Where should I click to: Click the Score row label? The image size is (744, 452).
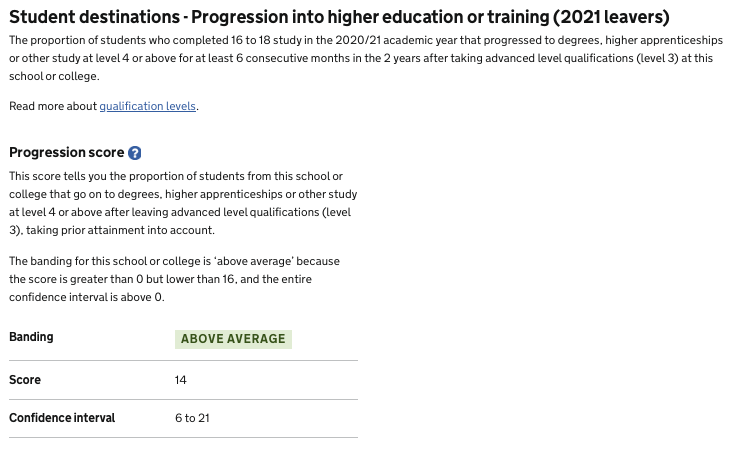(x=25, y=380)
